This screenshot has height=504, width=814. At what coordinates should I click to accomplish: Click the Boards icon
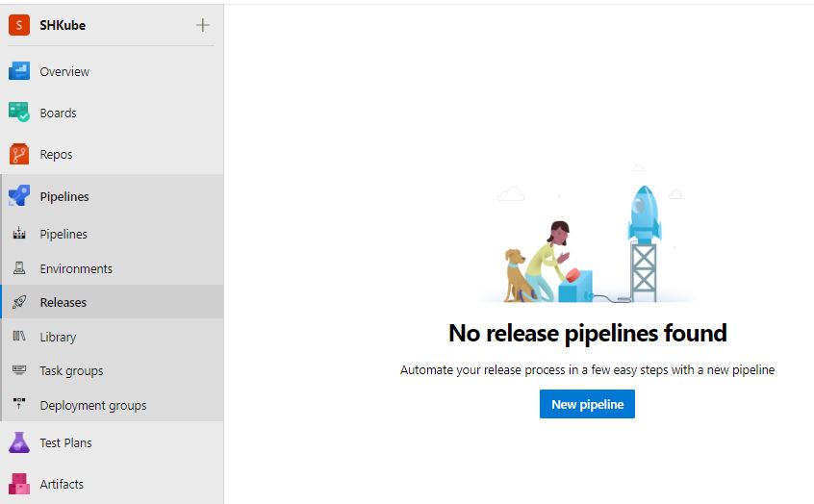point(18,113)
